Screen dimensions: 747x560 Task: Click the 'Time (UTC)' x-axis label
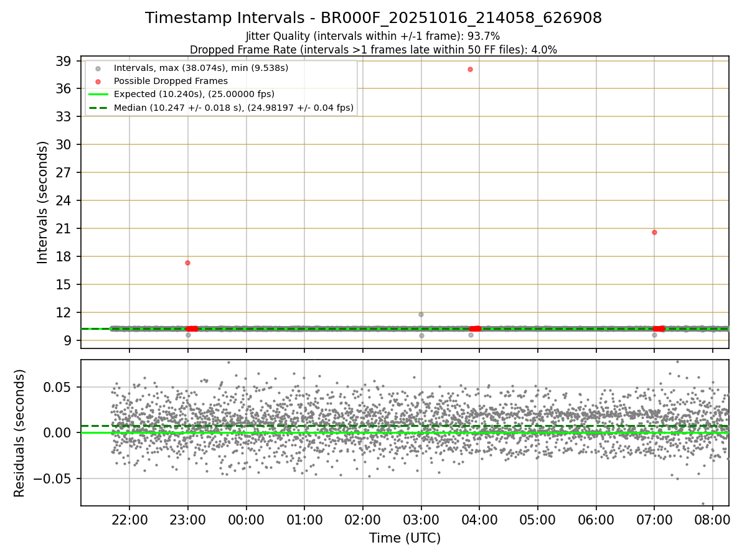pyautogui.click(x=405, y=538)
